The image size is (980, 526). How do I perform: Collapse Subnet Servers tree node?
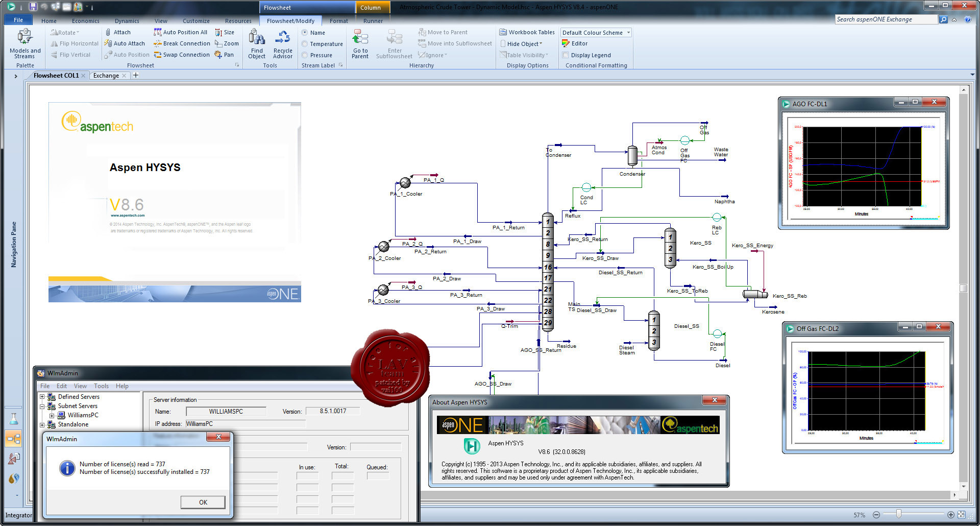pos(42,407)
